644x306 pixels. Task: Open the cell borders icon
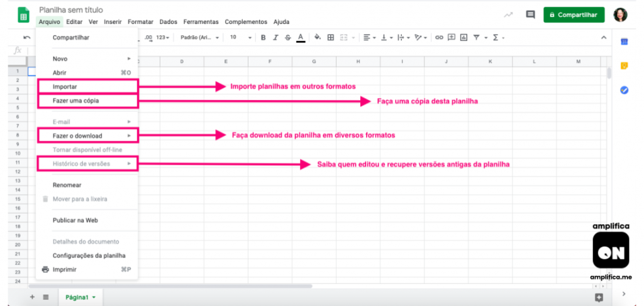tap(331, 38)
